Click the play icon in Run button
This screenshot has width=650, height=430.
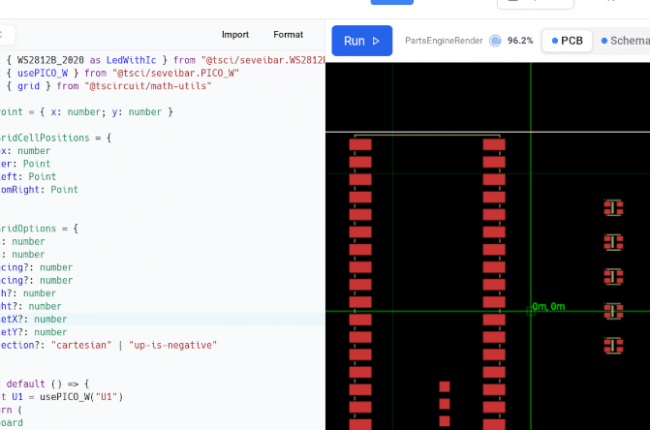(376, 41)
